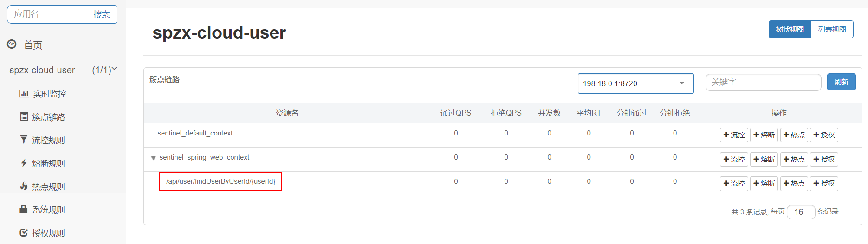Open the 198.18.0.1:8720 machine dropdown
Viewport: 868px width, 244px height.
pos(635,83)
